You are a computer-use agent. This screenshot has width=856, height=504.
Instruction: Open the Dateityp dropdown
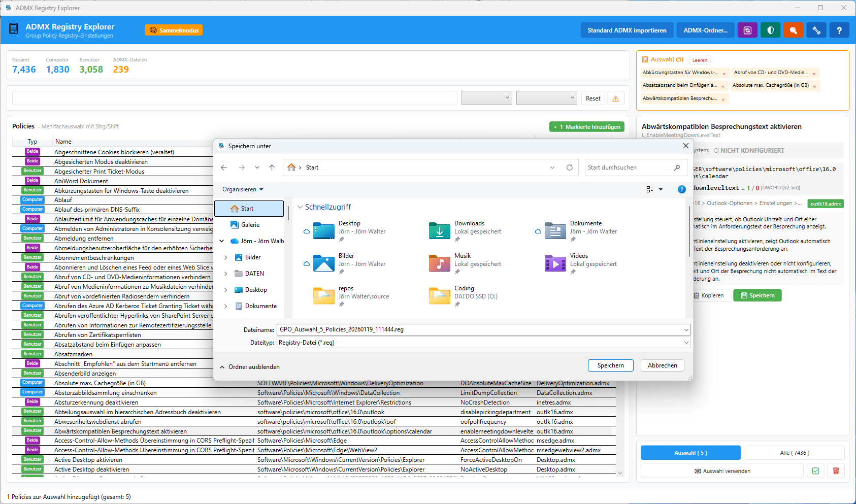click(x=483, y=343)
